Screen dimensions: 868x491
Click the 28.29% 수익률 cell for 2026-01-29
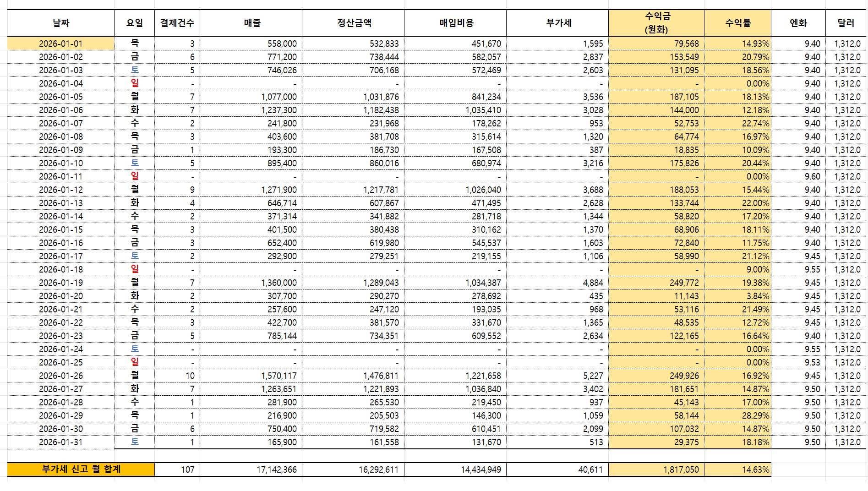[737, 415]
